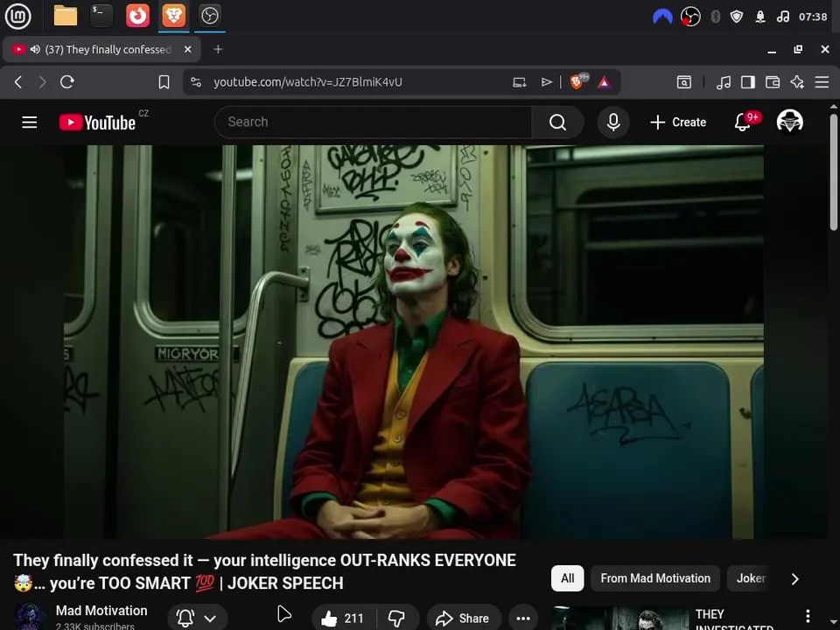Reload the current page
The width and height of the screenshot is (840, 630).
[x=67, y=82]
